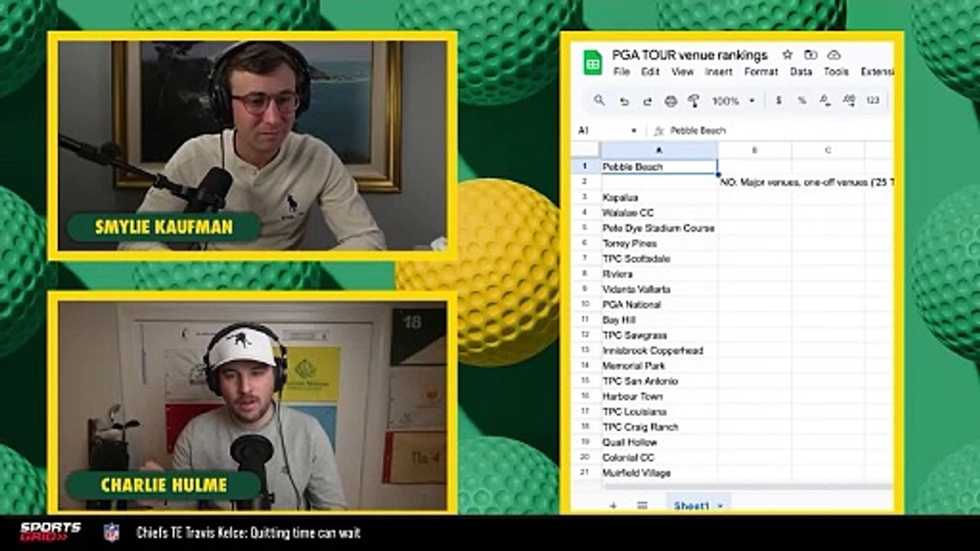This screenshot has height=551, width=980.
Task: Redo the last action
Action: 648,101
